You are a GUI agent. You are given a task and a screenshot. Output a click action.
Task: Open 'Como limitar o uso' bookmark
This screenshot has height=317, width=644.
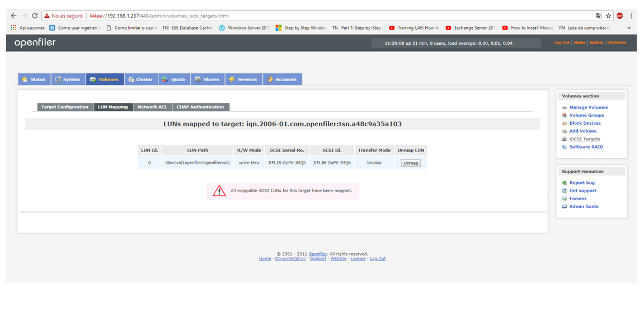(132, 28)
